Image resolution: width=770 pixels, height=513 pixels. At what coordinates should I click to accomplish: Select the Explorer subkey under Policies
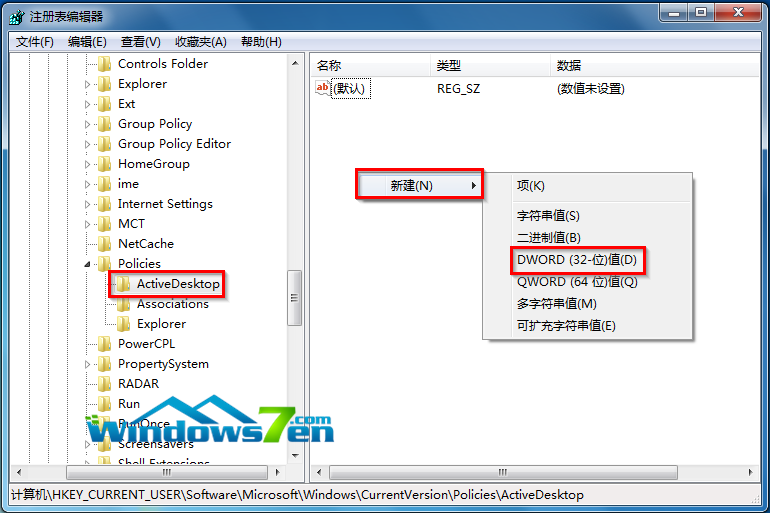tap(161, 324)
